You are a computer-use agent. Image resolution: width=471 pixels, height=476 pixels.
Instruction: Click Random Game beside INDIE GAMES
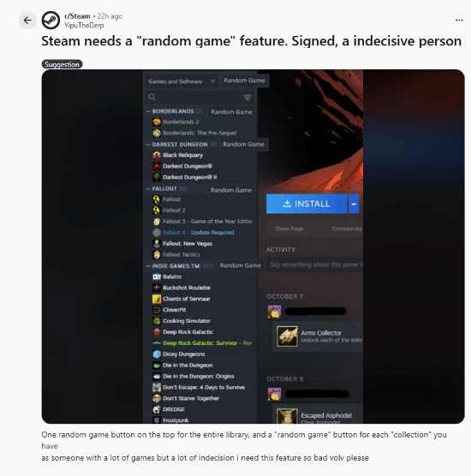coord(241,265)
